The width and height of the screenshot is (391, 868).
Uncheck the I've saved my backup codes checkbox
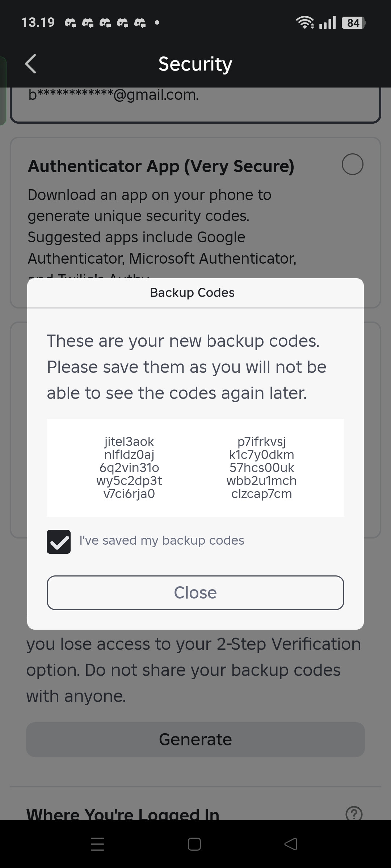click(x=59, y=541)
